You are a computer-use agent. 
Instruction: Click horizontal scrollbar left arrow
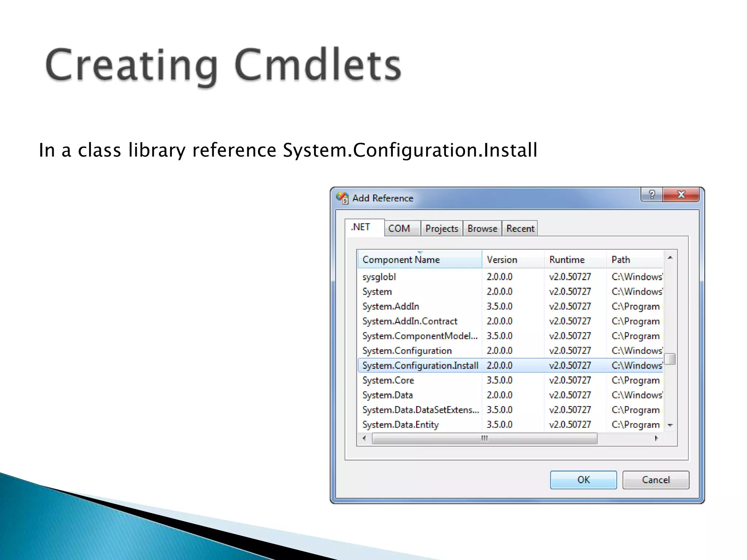364,438
